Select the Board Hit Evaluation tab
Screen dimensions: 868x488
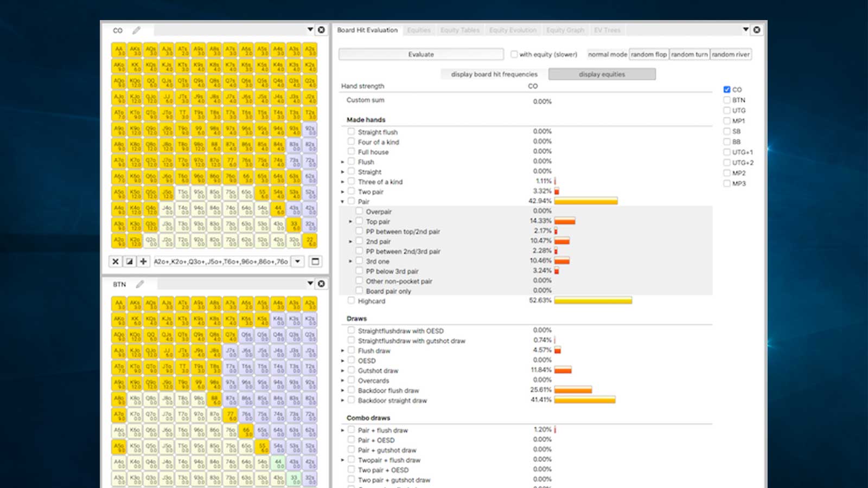[367, 30]
